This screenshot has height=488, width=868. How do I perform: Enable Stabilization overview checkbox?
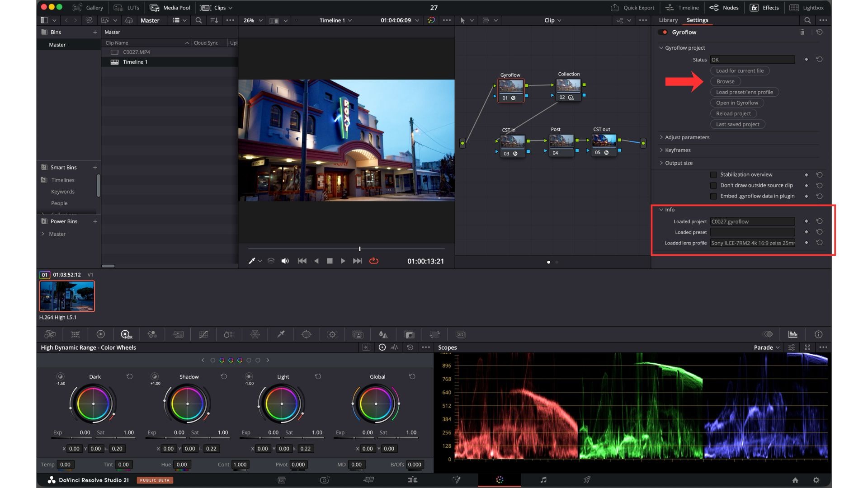tap(713, 175)
